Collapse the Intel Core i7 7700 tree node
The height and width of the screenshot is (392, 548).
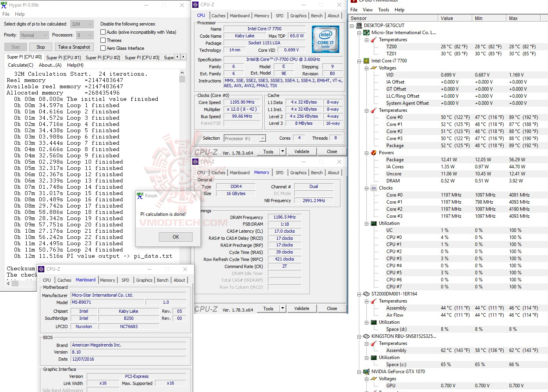359,61
